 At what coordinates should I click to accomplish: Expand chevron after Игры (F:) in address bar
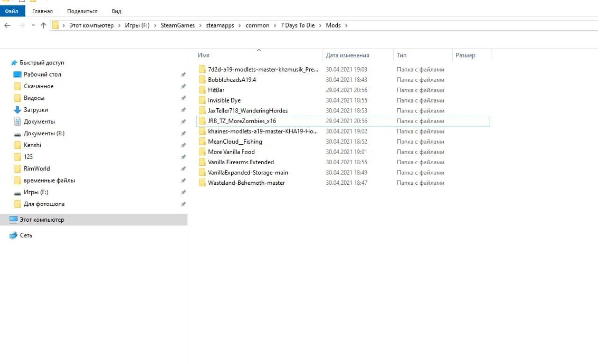coord(155,25)
